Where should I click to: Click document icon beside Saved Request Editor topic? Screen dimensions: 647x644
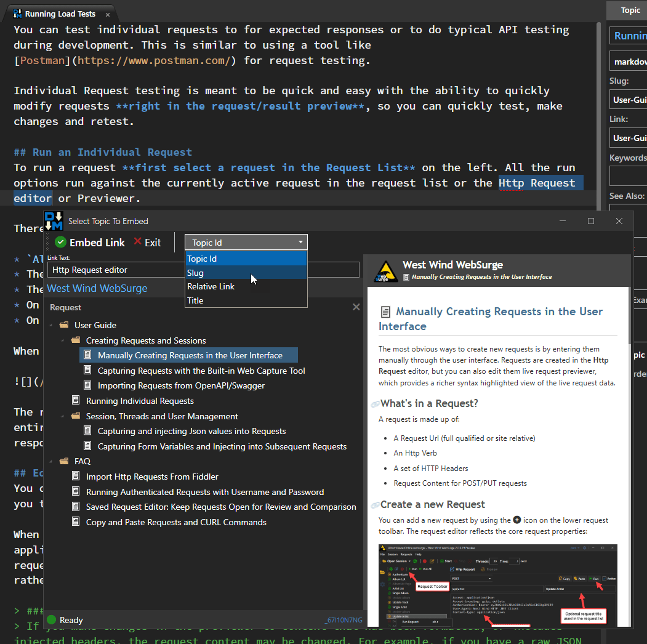[76, 506]
